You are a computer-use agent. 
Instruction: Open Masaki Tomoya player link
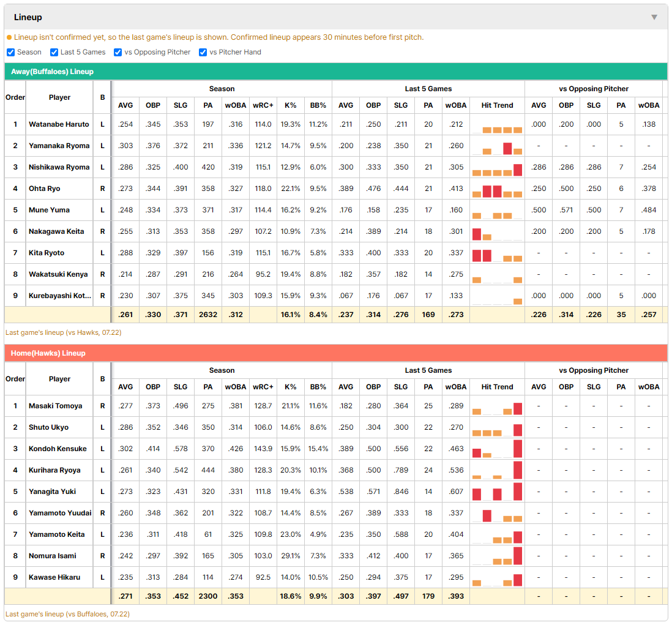click(55, 406)
